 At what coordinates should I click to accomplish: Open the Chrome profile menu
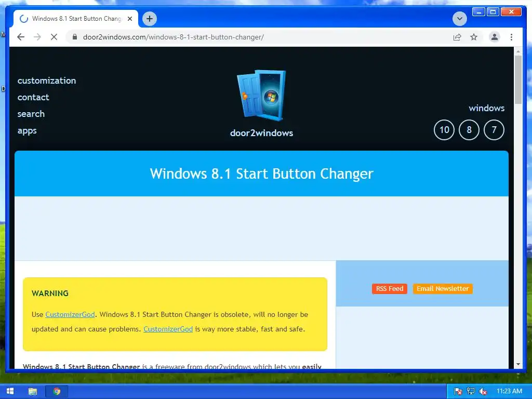(x=495, y=37)
